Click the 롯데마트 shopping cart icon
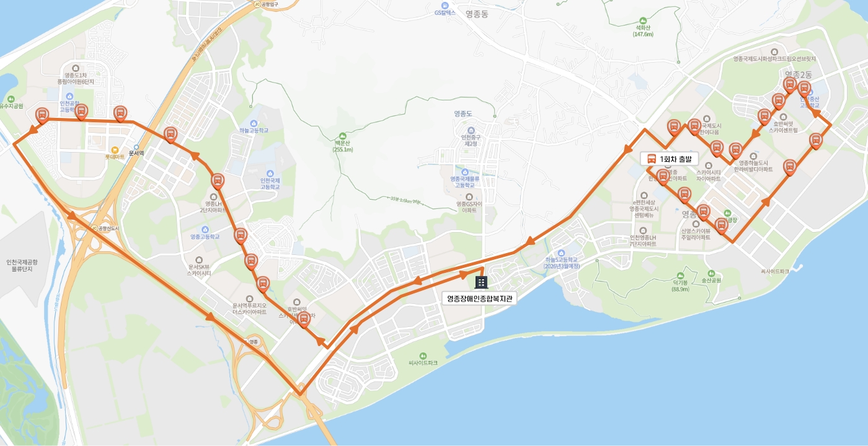The height and width of the screenshot is (446, 868). (114, 149)
